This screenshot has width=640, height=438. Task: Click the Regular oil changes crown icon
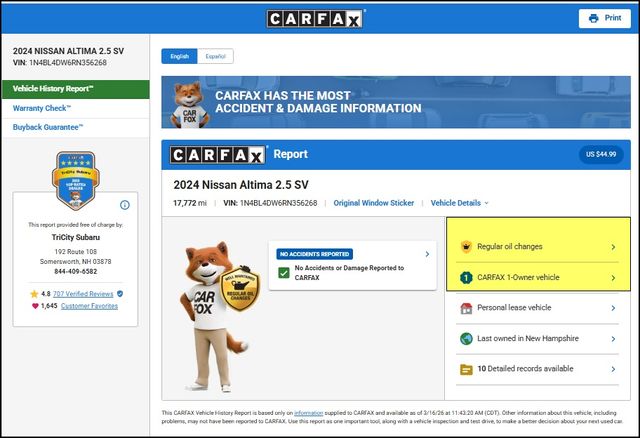[x=465, y=246]
